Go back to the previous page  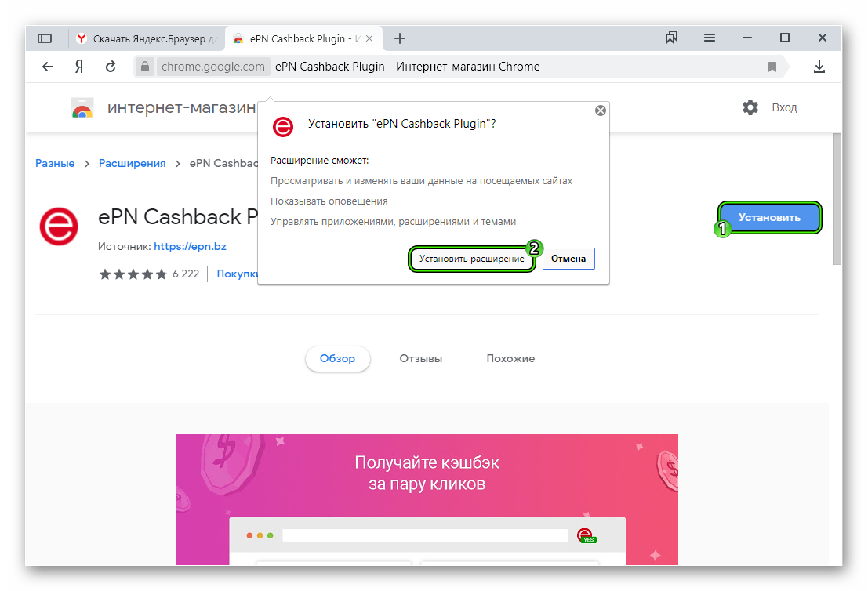pyautogui.click(x=48, y=67)
